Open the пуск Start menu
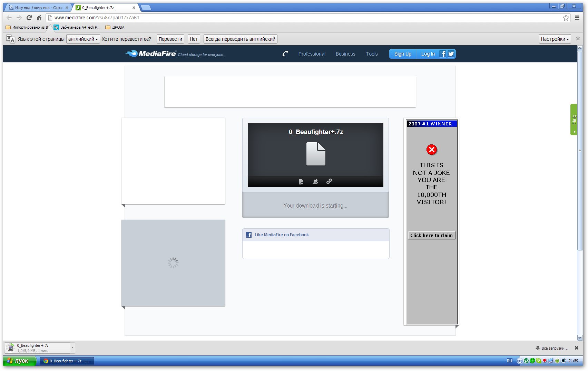Viewport: 588px width, 371px height. [19, 361]
